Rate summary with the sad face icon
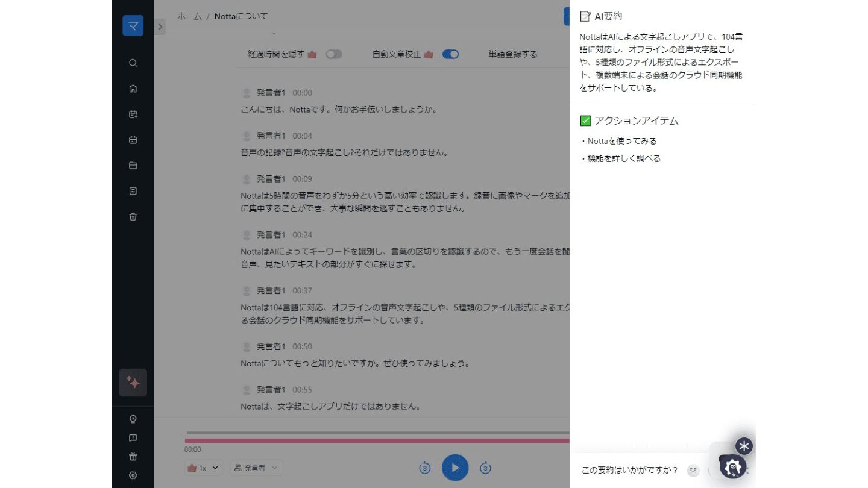Screen dimensions: 868x488 coord(693,470)
